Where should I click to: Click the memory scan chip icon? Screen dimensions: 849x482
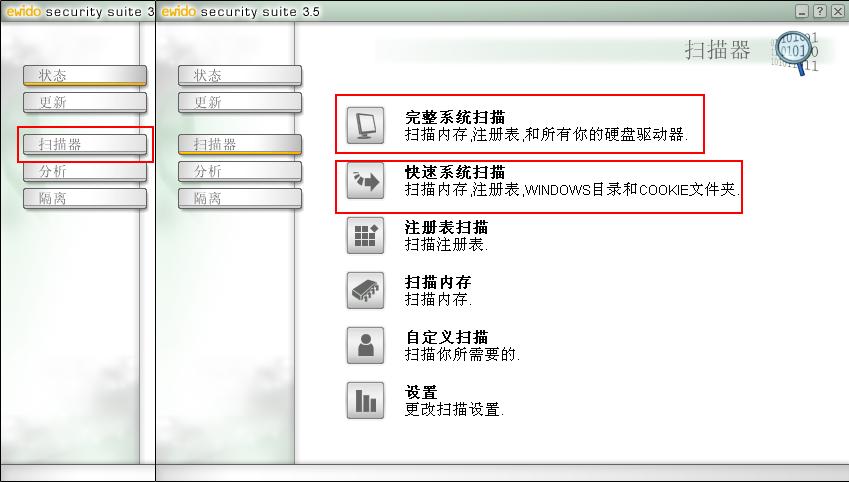point(365,290)
